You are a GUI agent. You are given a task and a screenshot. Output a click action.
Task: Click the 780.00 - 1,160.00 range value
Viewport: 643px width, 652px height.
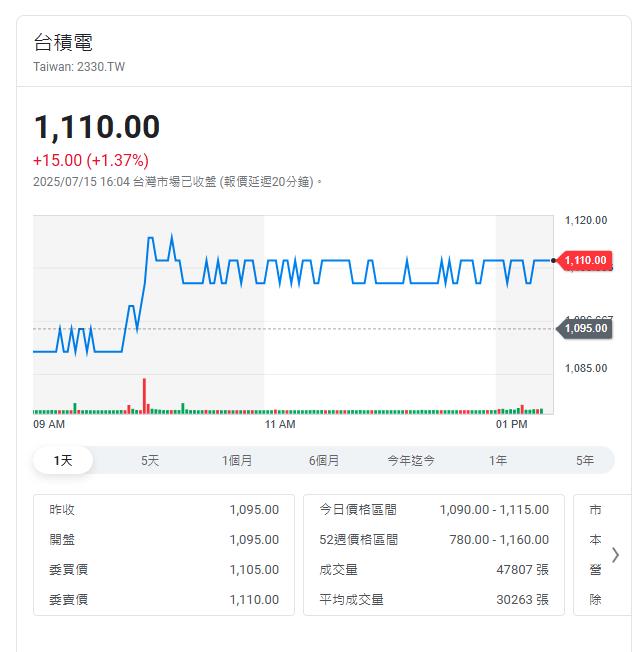pyautogui.click(x=499, y=539)
